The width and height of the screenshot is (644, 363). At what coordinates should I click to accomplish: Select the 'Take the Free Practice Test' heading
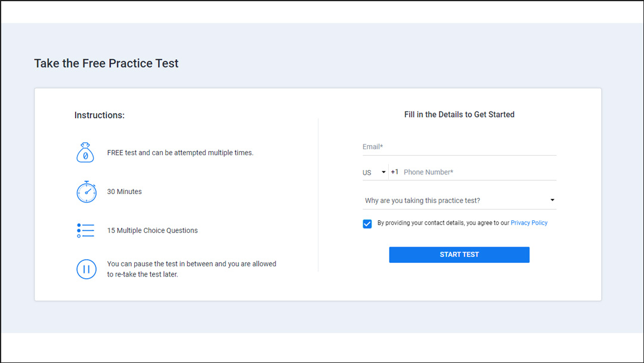click(x=106, y=63)
